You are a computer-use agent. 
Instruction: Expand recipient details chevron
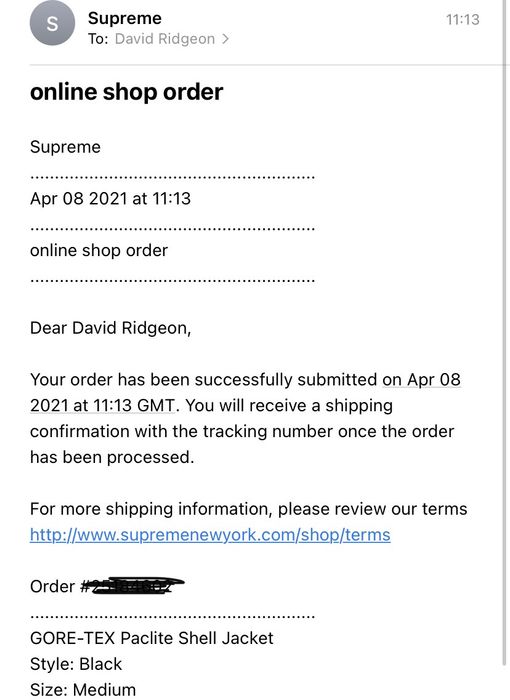pos(226,39)
